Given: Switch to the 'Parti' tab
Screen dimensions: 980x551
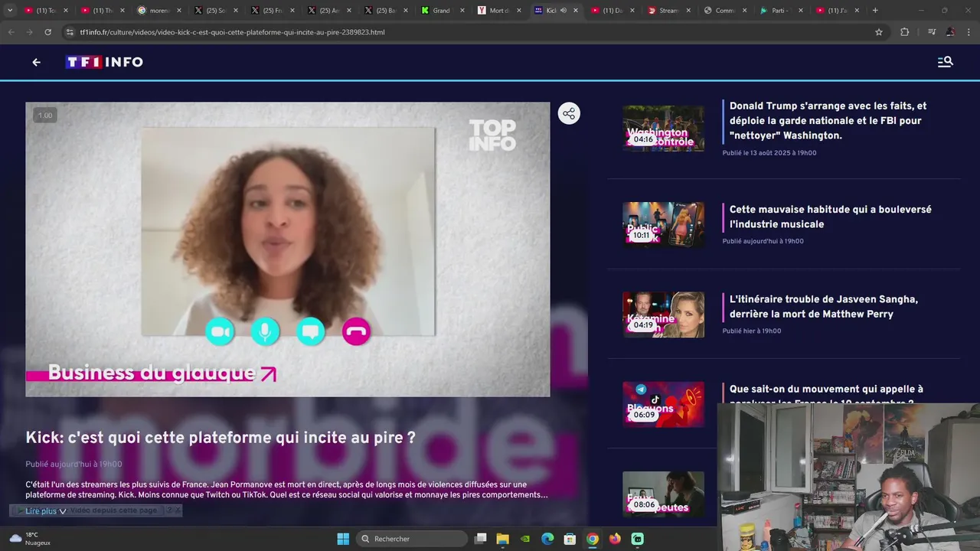Looking at the screenshot, I should [782, 11].
